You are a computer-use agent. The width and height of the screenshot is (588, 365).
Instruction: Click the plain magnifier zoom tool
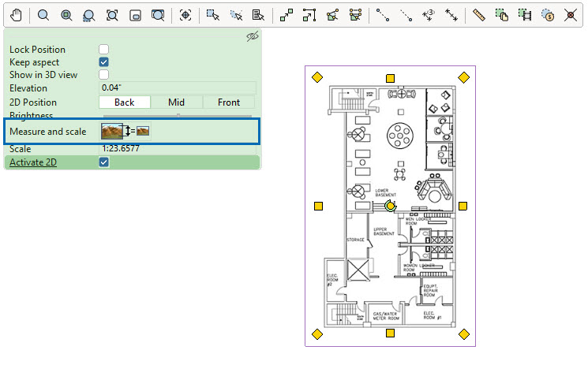coord(43,15)
